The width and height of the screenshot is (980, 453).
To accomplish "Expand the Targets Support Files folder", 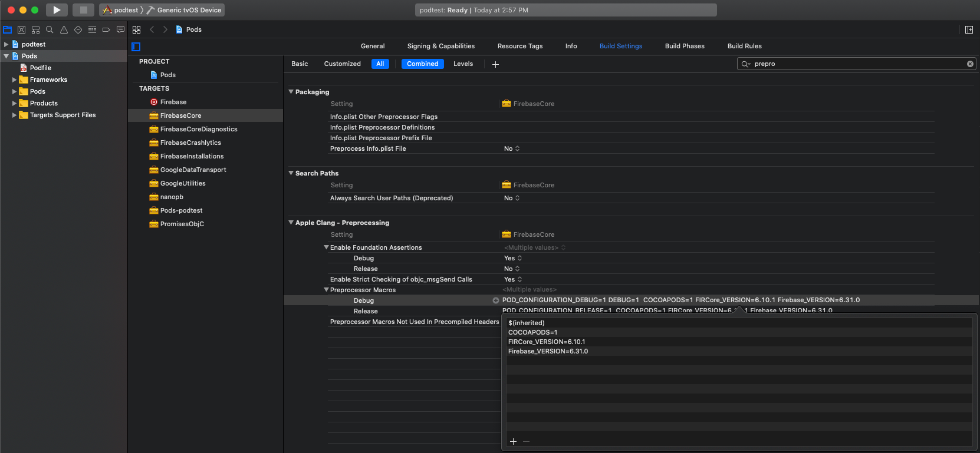I will [14, 115].
